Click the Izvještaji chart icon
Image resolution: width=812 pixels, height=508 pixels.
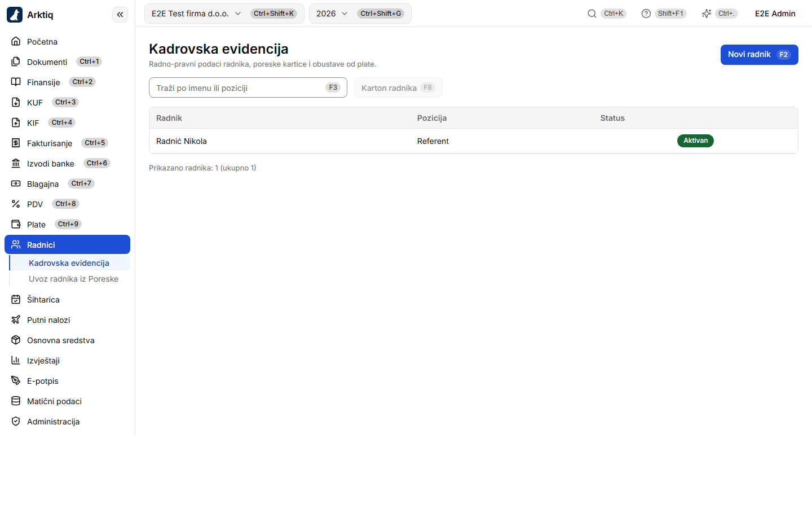[16, 360]
